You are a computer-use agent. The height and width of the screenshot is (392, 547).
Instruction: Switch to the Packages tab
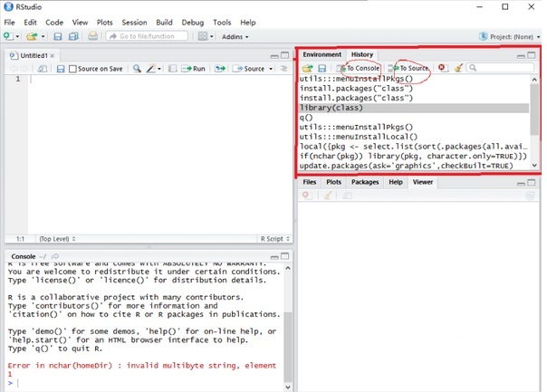click(365, 182)
